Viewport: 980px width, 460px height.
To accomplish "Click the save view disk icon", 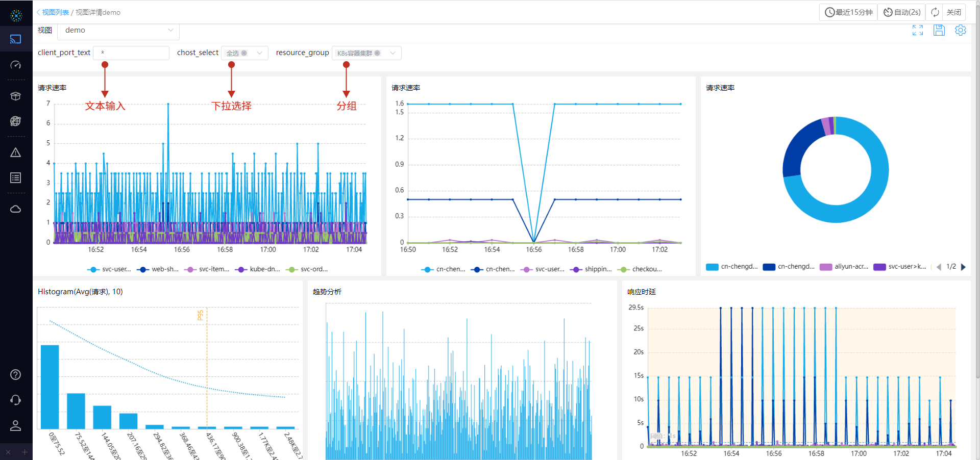I will pos(939,30).
